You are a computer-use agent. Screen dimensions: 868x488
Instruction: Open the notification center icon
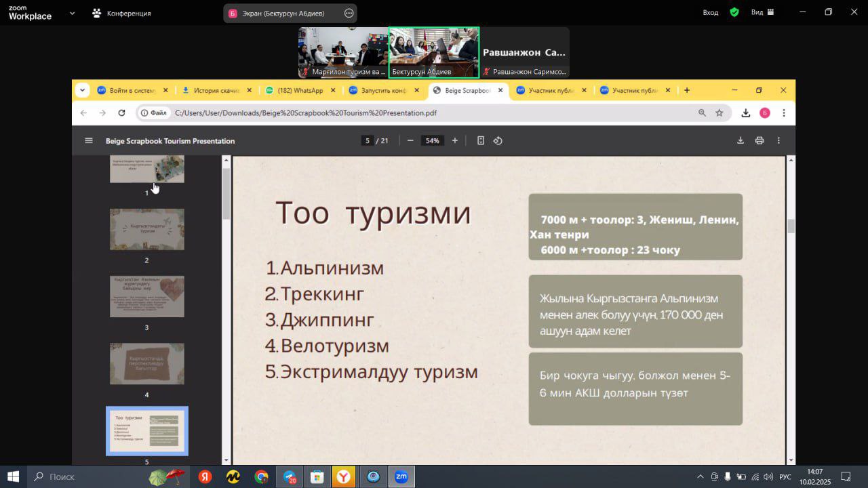tap(846, 476)
